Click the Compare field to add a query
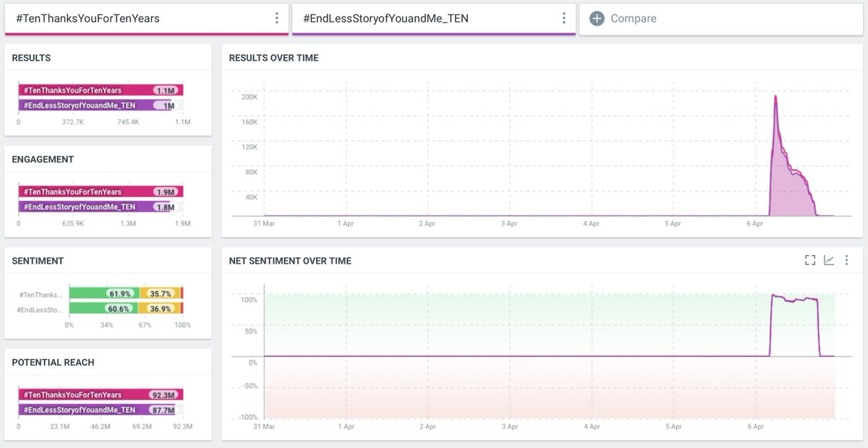Image resolution: width=868 pixels, height=448 pixels. (x=721, y=19)
